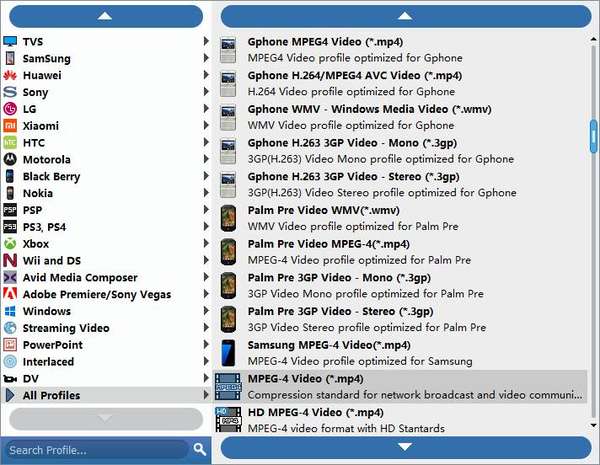Select Palm Pre 3GP Video - Stereo
This screenshot has height=465, width=600.
coord(400,319)
